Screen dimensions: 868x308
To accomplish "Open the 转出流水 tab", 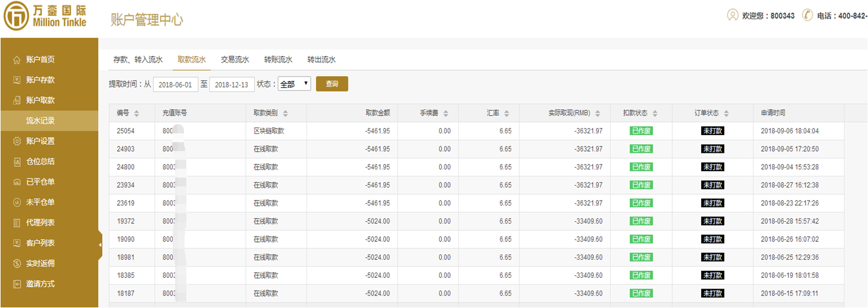I will pos(321,60).
